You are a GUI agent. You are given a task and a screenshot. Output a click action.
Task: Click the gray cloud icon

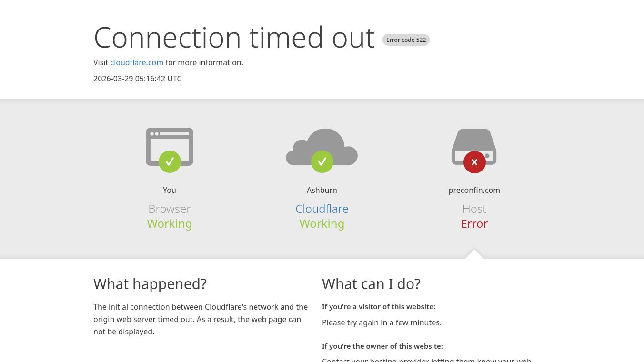322,143
